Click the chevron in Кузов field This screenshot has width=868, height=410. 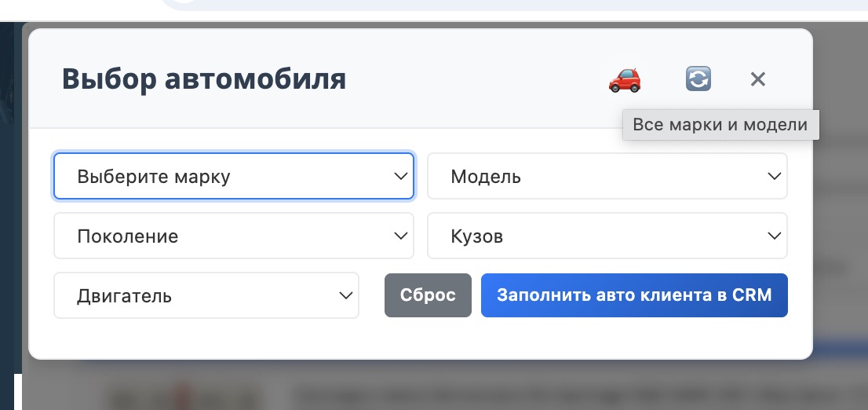774,236
